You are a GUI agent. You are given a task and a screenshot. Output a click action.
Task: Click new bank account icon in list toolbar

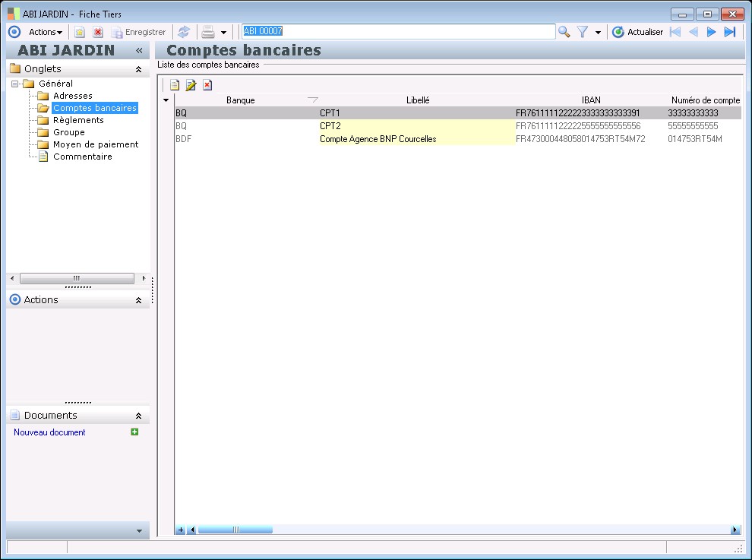(x=175, y=85)
